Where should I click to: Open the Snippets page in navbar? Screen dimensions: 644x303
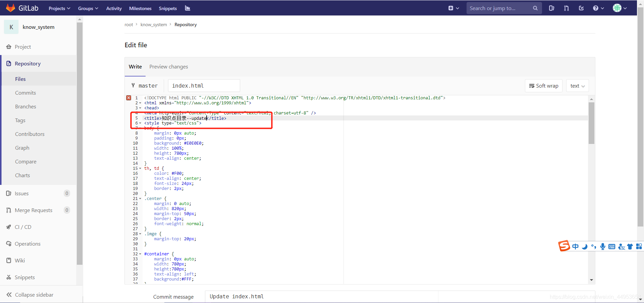[x=168, y=8]
